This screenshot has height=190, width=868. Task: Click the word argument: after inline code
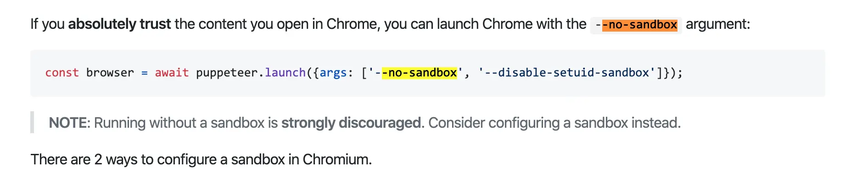pos(718,24)
